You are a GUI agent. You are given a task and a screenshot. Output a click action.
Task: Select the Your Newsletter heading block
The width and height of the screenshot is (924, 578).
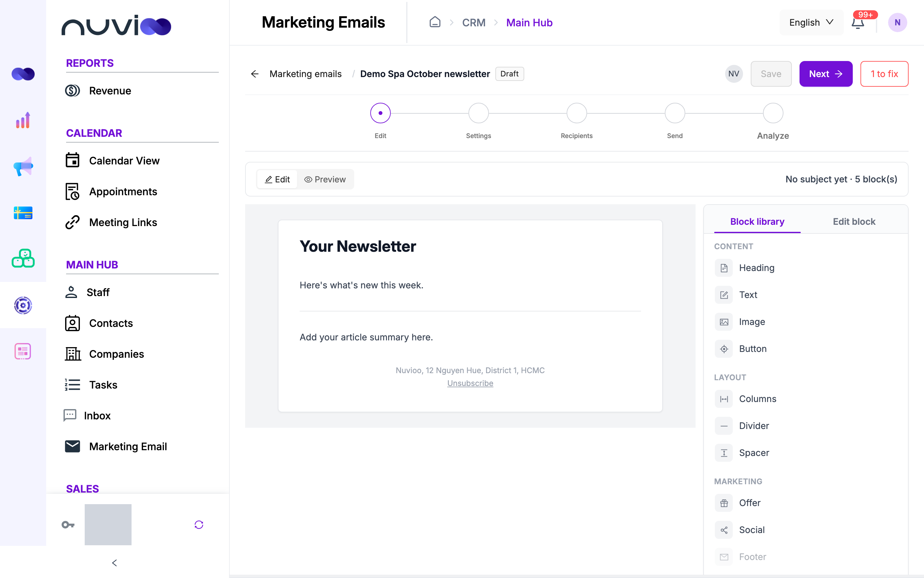(x=358, y=246)
